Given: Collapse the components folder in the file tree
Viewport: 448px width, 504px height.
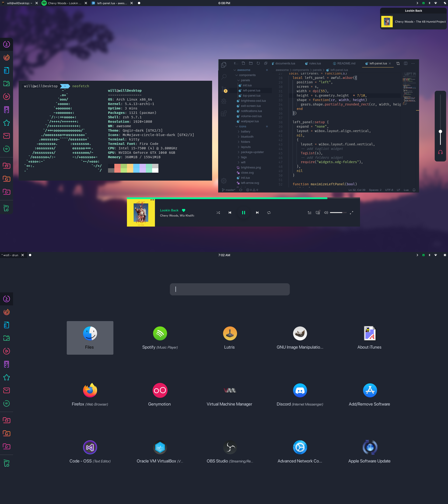Looking at the screenshot, I should pos(247,75).
